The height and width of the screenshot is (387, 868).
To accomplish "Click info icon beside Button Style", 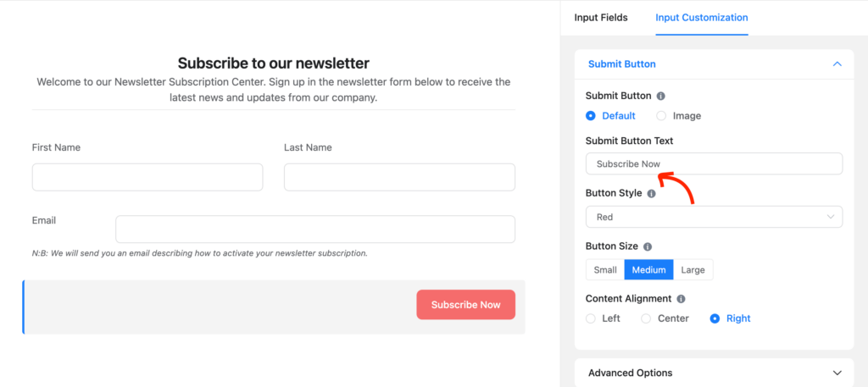I will pos(652,194).
